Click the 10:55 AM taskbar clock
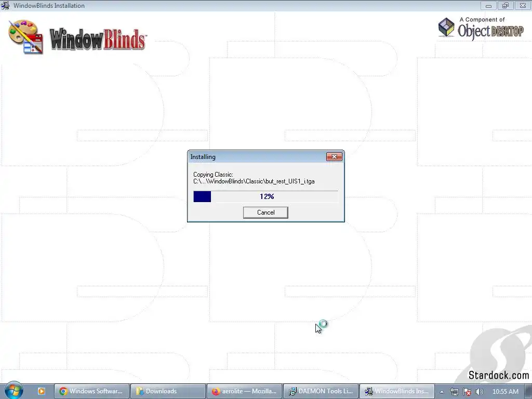 (505, 392)
